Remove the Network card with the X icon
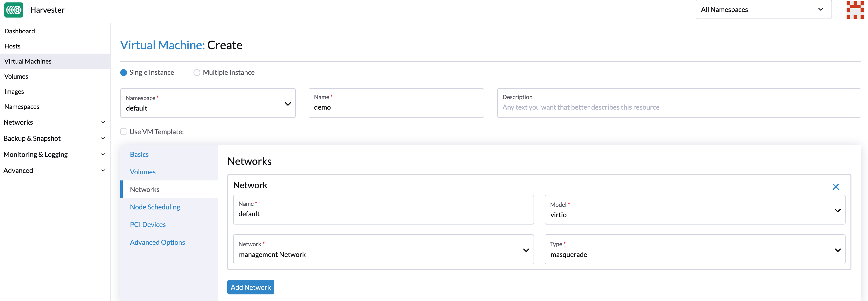The width and height of the screenshot is (868, 301). coord(836,186)
